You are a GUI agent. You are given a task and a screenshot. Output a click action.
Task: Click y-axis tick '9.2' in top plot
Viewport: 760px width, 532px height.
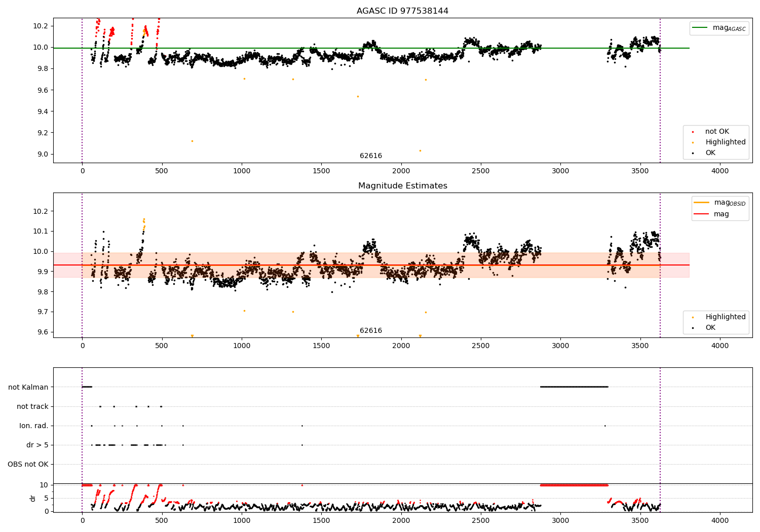(x=43, y=133)
